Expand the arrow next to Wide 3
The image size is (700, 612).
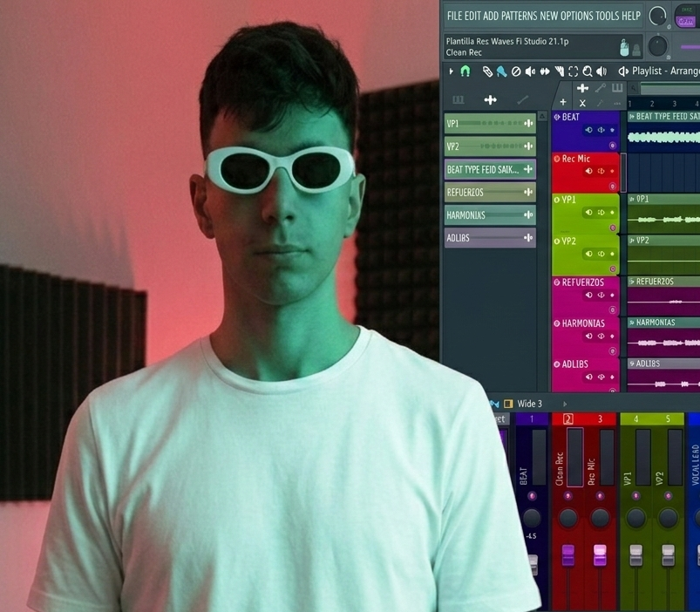point(564,404)
